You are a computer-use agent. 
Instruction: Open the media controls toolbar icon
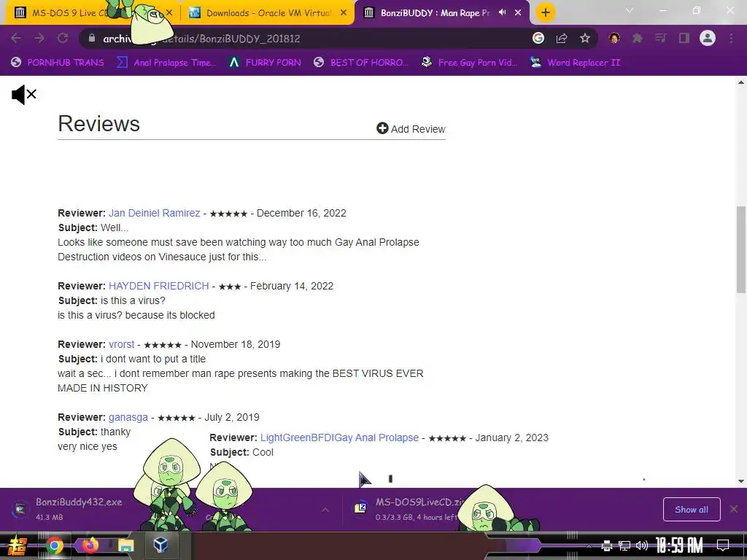(661, 39)
